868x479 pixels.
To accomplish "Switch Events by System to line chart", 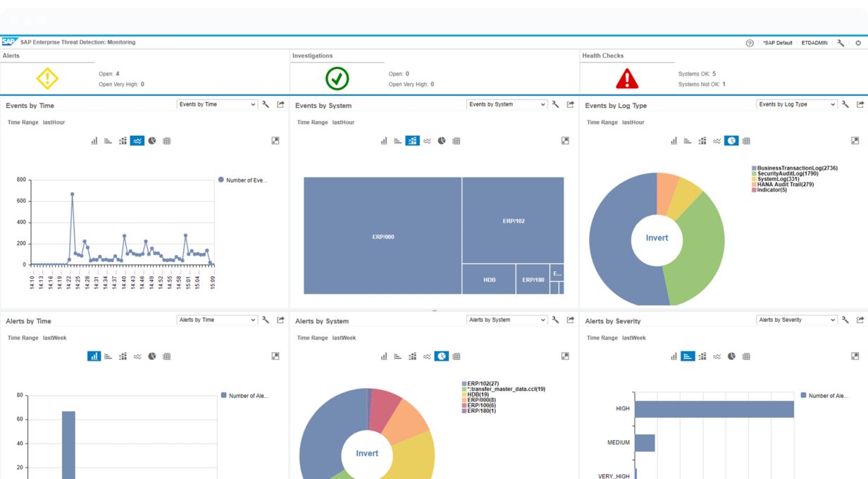I will point(427,141).
